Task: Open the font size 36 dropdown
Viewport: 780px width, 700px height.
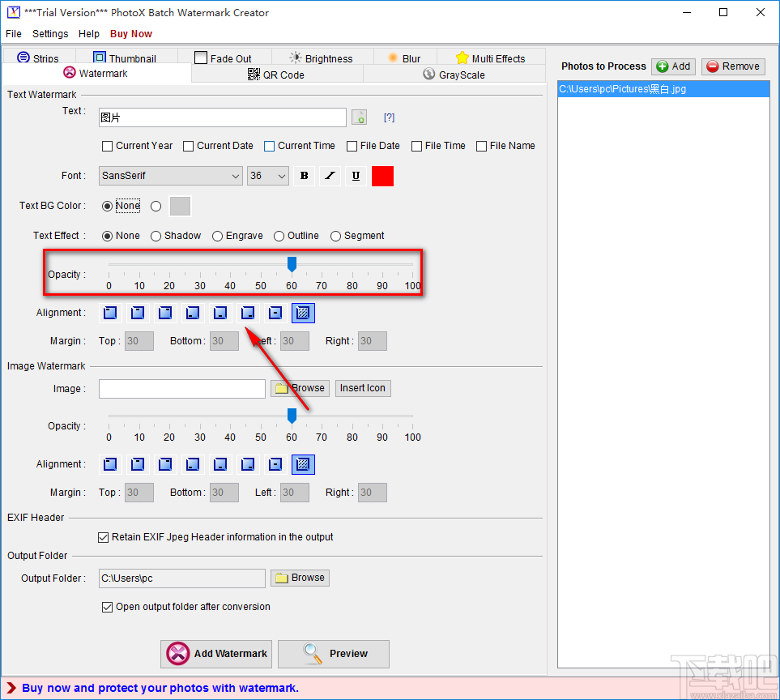Action: [268, 176]
